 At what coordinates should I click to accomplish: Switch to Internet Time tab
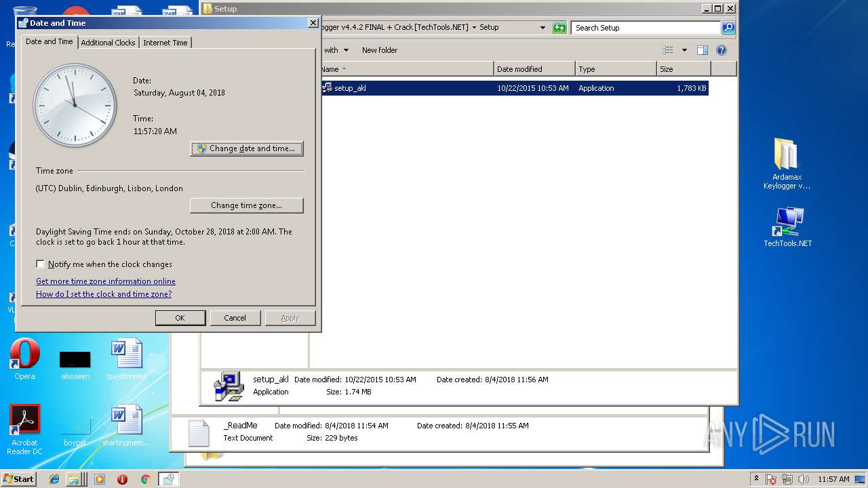click(165, 43)
